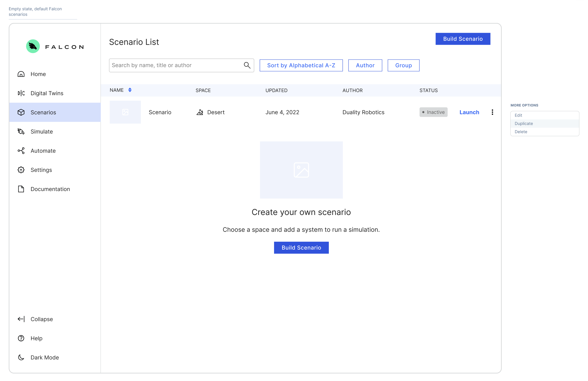Select Scenarios in the navigation

pyautogui.click(x=43, y=112)
